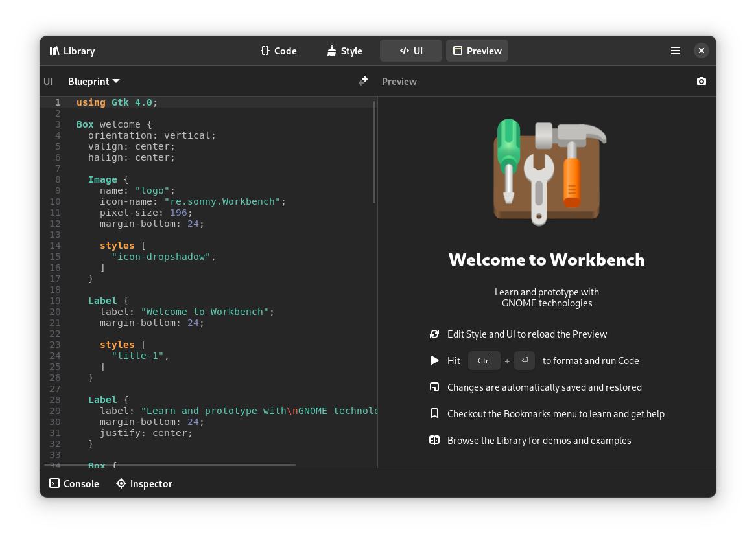
Task: Switch to the Preview tab
Action: (x=477, y=50)
